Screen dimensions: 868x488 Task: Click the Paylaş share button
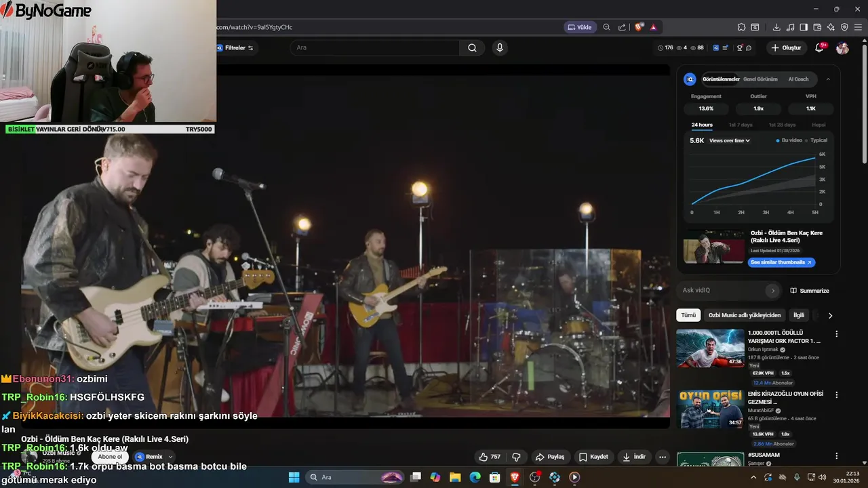pyautogui.click(x=550, y=457)
